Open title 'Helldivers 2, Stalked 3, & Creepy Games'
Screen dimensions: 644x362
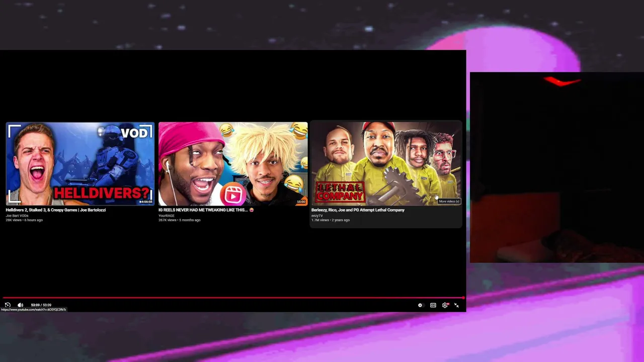56,210
